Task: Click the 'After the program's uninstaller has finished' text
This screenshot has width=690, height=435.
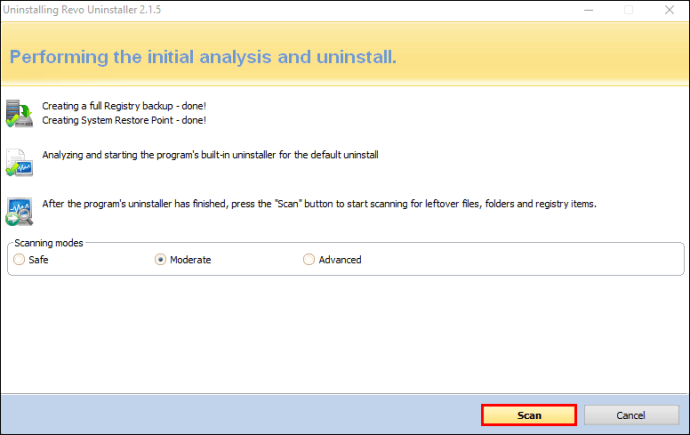Action: pyautogui.click(x=319, y=204)
